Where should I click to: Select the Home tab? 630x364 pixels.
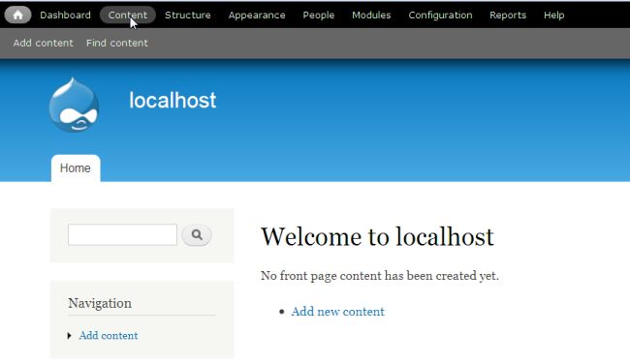76,168
